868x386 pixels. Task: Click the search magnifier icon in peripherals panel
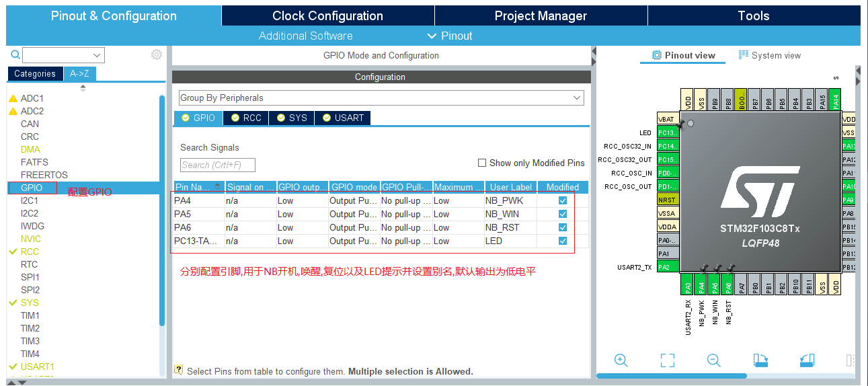pos(15,54)
